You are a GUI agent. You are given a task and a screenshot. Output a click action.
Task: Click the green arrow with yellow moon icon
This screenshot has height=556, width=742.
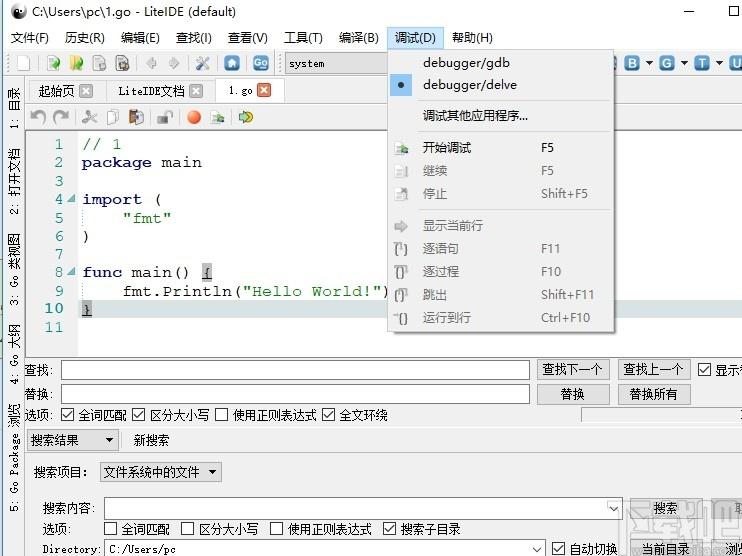tap(246, 117)
